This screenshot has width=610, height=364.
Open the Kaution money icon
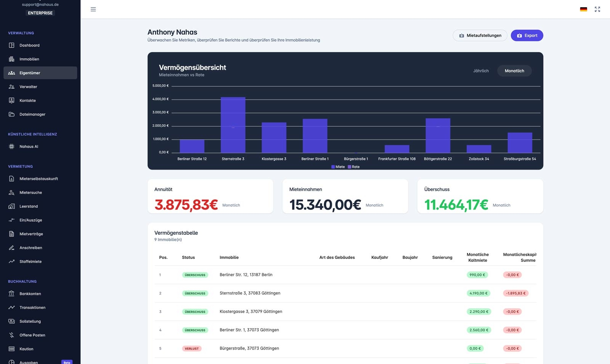pos(11,349)
